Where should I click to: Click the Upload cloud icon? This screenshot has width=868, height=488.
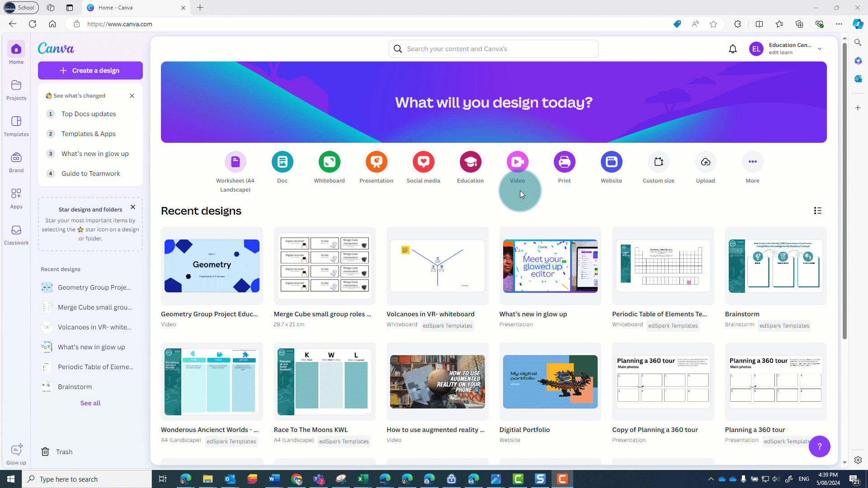coord(706,162)
